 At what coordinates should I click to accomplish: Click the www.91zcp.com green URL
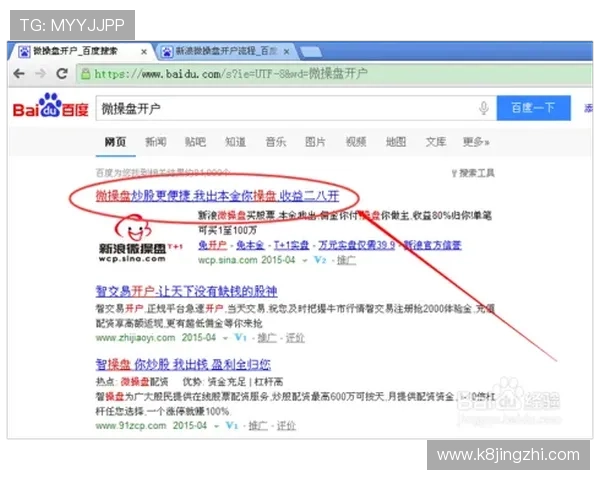(131, 426)
